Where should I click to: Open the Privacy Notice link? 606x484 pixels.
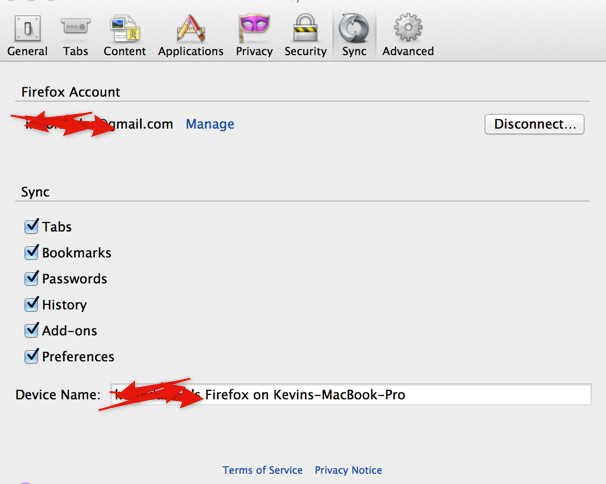click(x=348, y=470)
